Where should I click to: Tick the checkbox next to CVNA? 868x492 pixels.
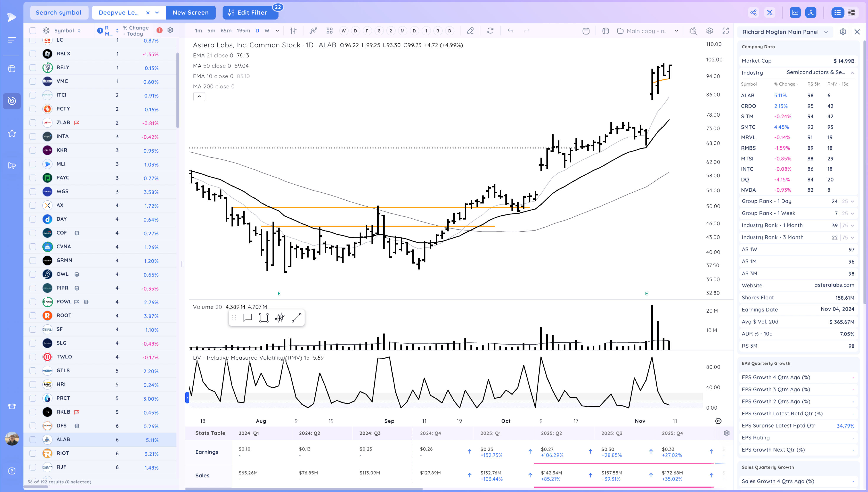33,247
